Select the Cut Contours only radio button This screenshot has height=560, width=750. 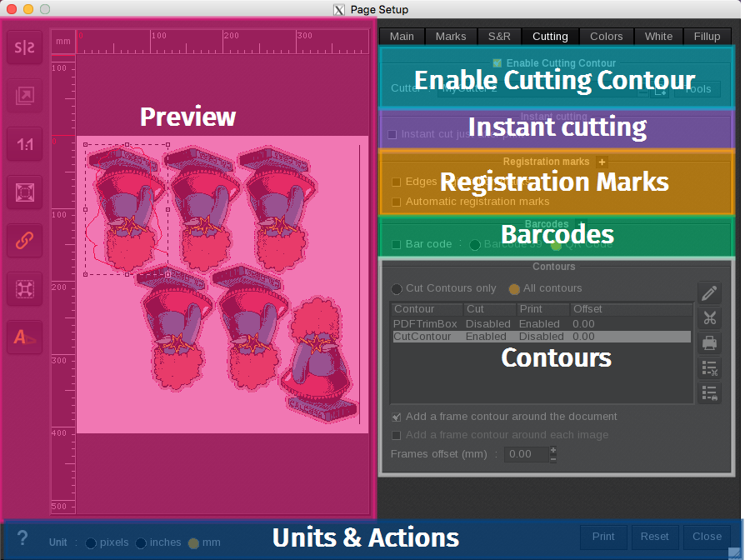click(397, 288)
